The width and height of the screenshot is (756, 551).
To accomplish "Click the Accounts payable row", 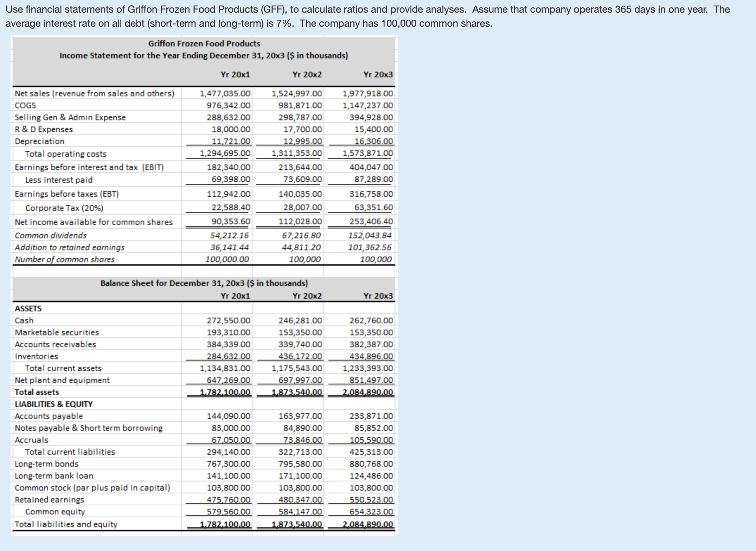I will coord(49,416).
